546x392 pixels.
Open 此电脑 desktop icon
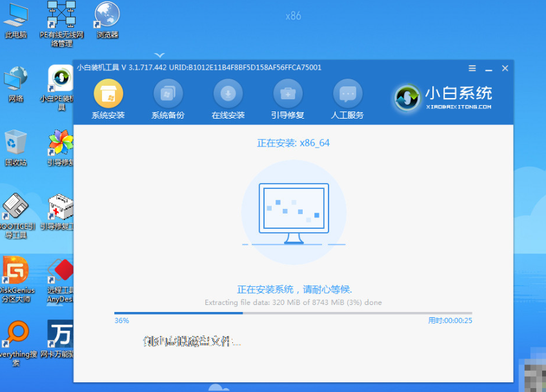(16, 17)
